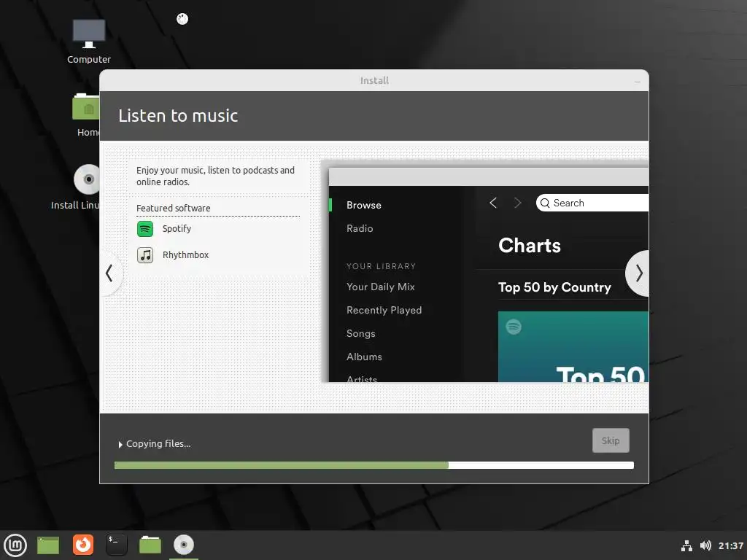This screenshot has width=747, height=560.
Task: Open the Files manager in taskbar
Action: pyautogui.click(x=150, y=545)
